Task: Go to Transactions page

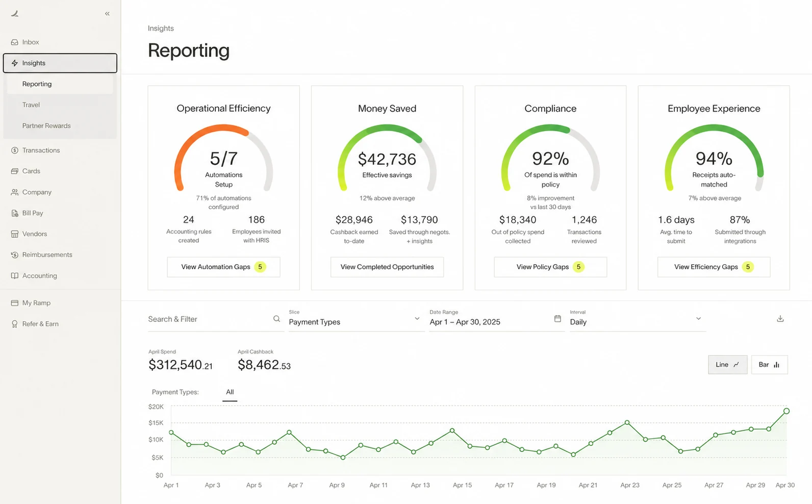Action: click(60, 150)
